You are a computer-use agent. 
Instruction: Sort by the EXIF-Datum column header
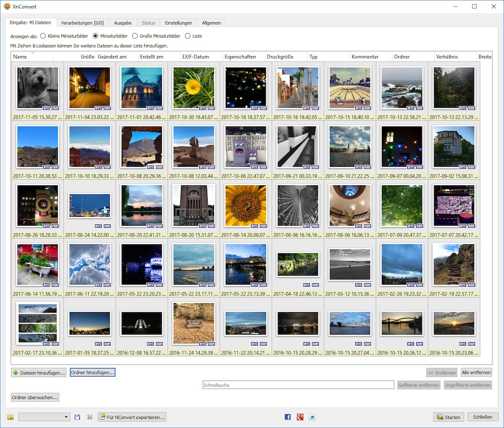click(x=202, y=56)
